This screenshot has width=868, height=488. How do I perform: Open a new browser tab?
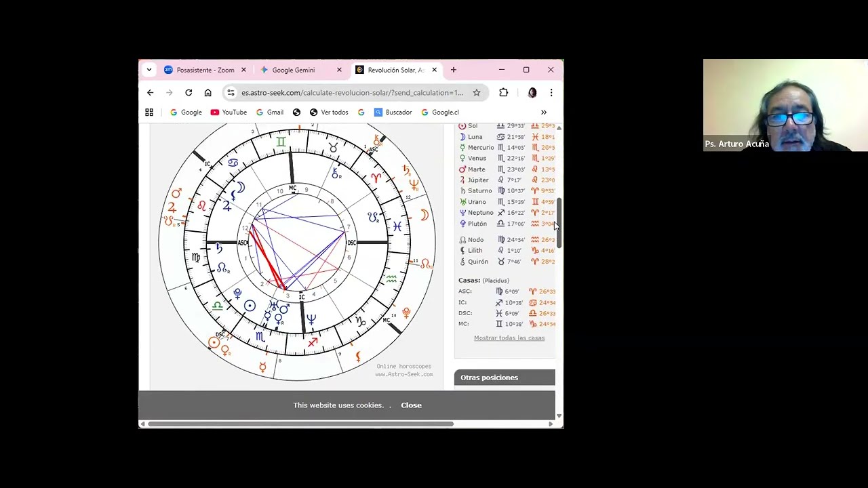coord(454,70)
